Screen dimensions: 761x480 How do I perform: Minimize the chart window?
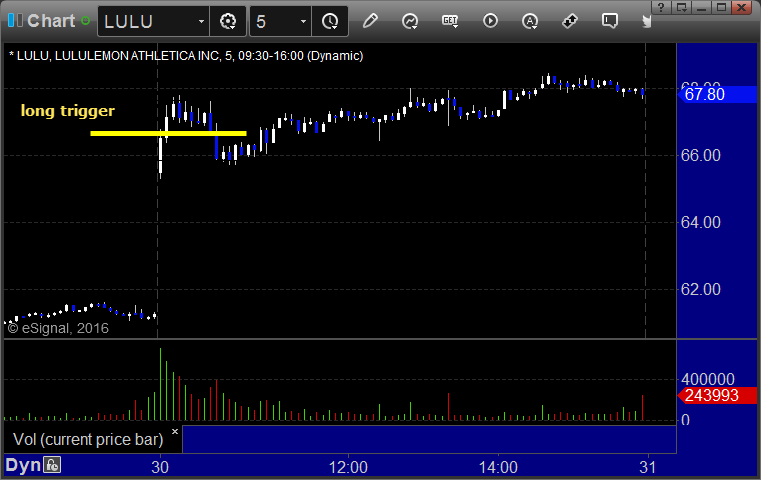pos(701,7)
